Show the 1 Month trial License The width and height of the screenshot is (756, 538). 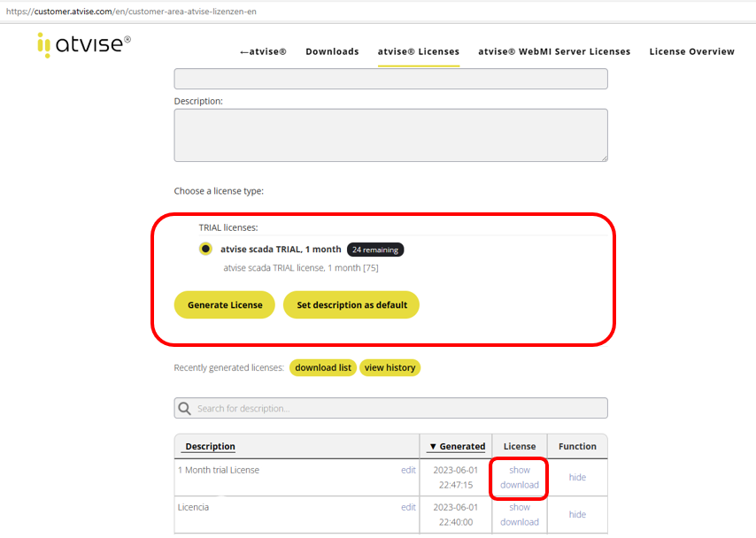pos(520,470)
